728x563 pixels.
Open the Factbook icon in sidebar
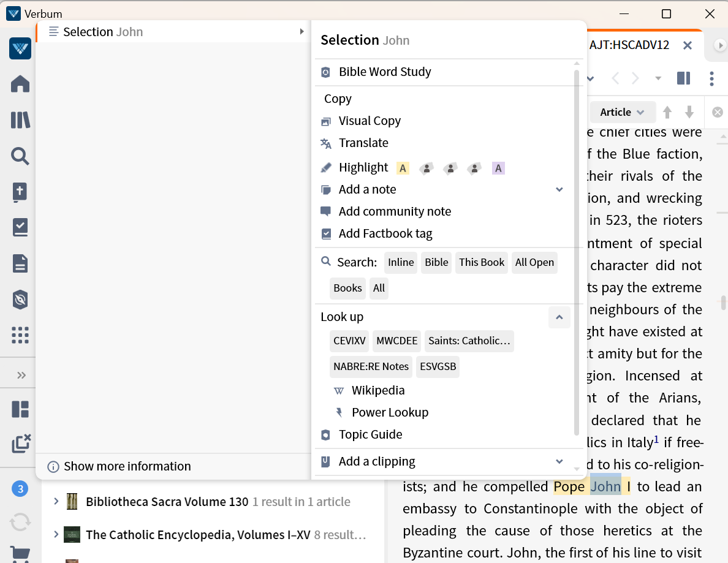coord(20,300)
